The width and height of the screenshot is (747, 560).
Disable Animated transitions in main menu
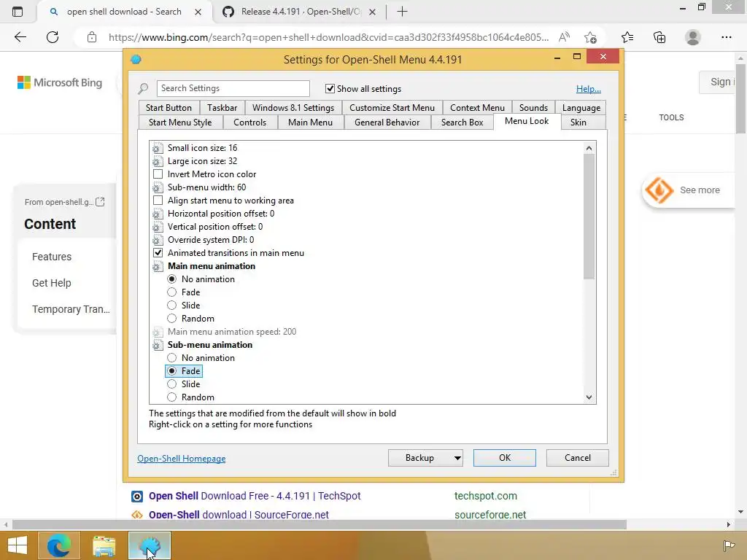[158, 253]
